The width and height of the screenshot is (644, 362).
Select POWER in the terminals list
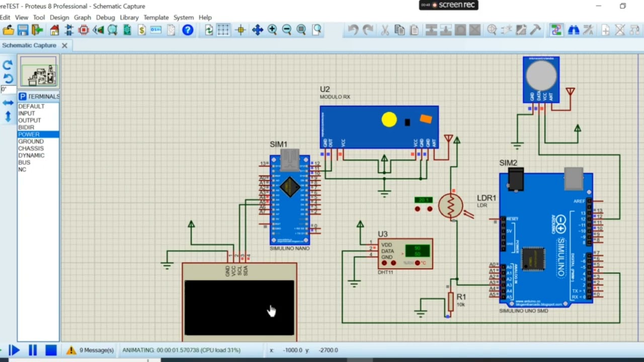click(x=38, y=134)
